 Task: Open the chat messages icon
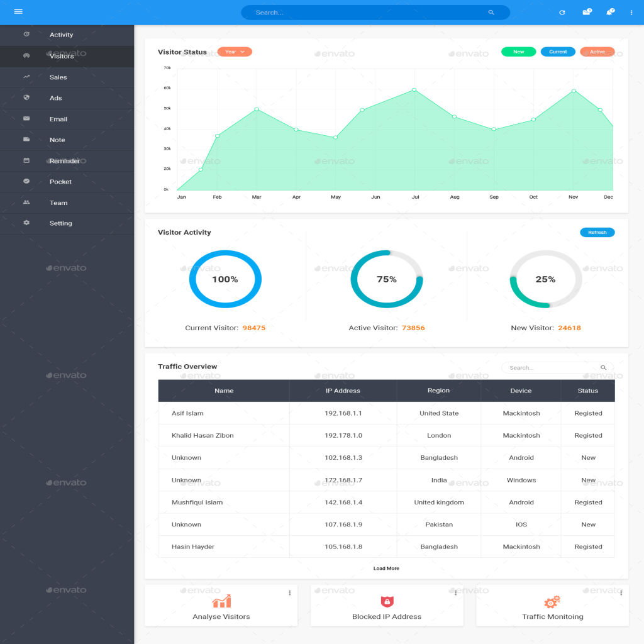[x=609, y=12]
